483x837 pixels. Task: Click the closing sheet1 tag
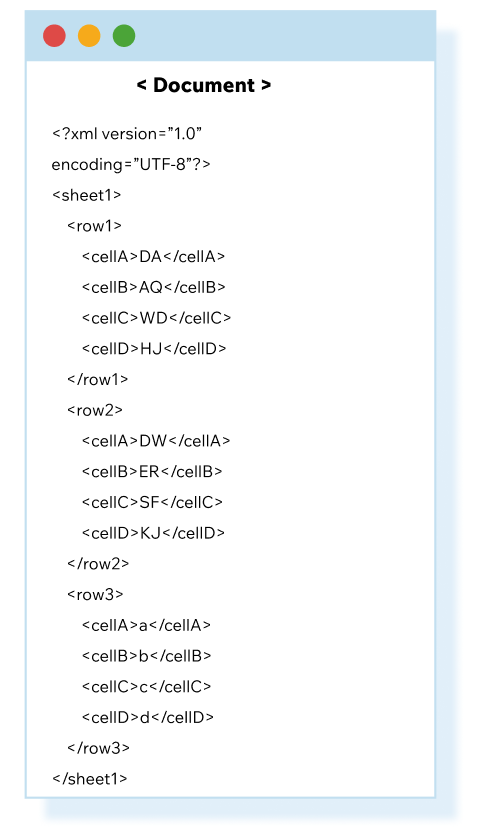coord(90,778)
